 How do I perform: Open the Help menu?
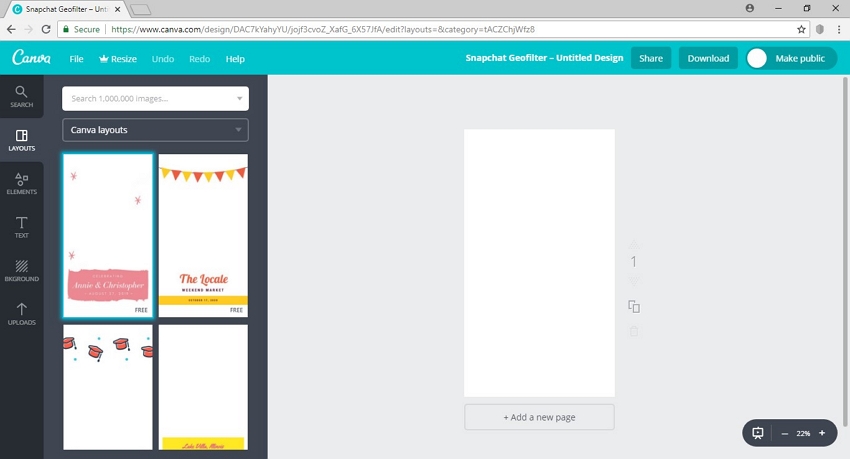235,59
